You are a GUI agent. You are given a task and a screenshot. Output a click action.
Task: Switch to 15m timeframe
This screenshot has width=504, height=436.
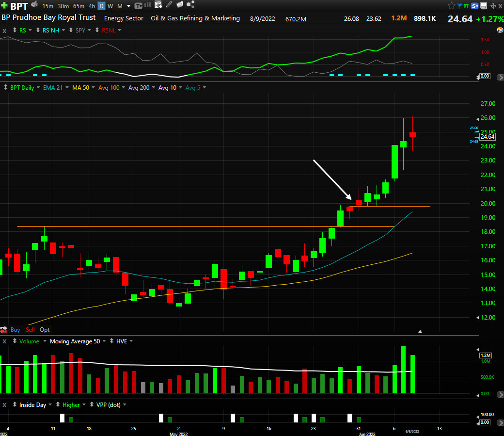[x=47, y=6]
